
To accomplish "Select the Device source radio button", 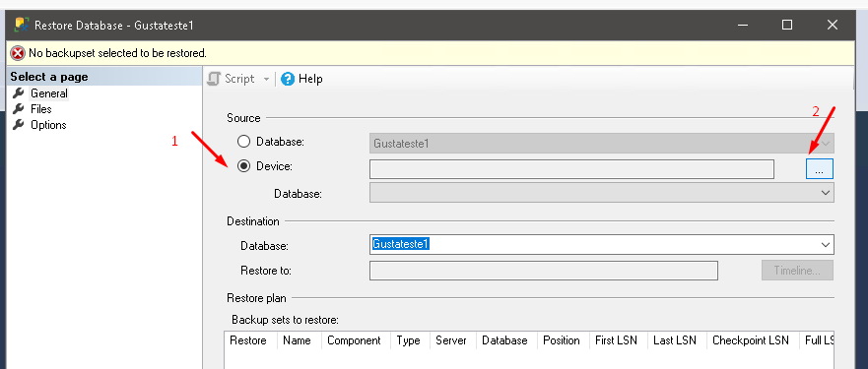I will point(243,166).
